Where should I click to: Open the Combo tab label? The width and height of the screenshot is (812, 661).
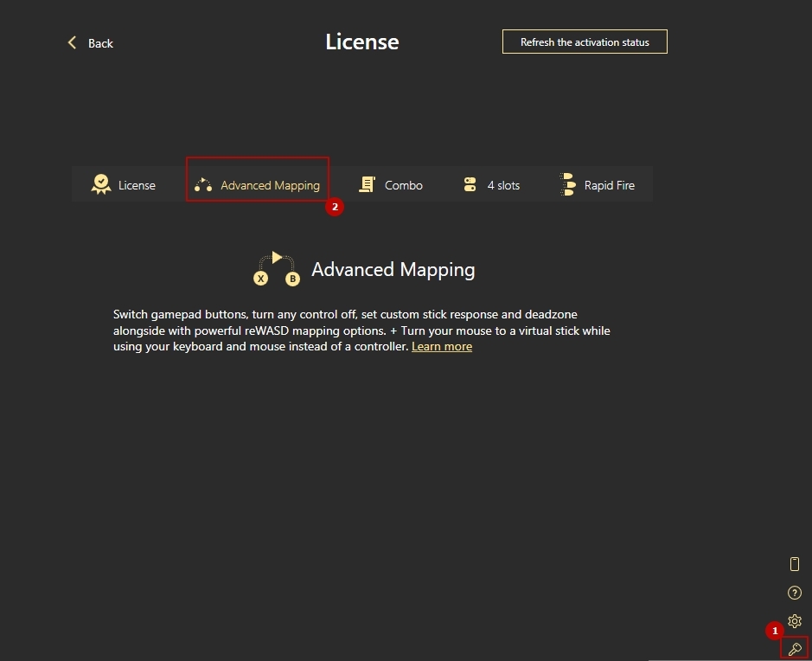tap(403, 185)
